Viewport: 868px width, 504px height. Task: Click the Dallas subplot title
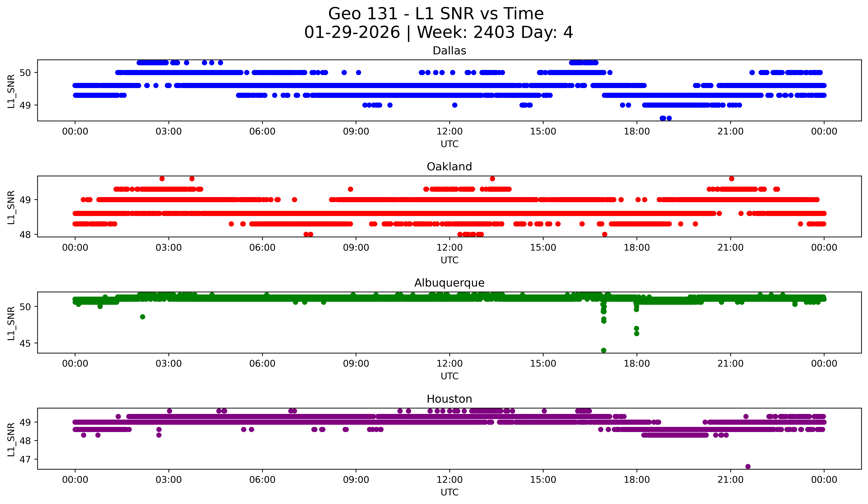tap(449, 51)
